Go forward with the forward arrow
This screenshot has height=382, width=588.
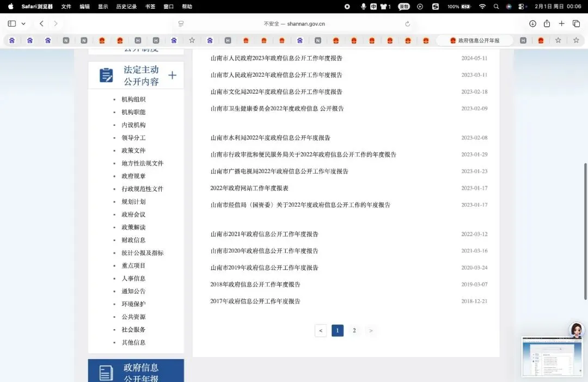pos(56,23)
